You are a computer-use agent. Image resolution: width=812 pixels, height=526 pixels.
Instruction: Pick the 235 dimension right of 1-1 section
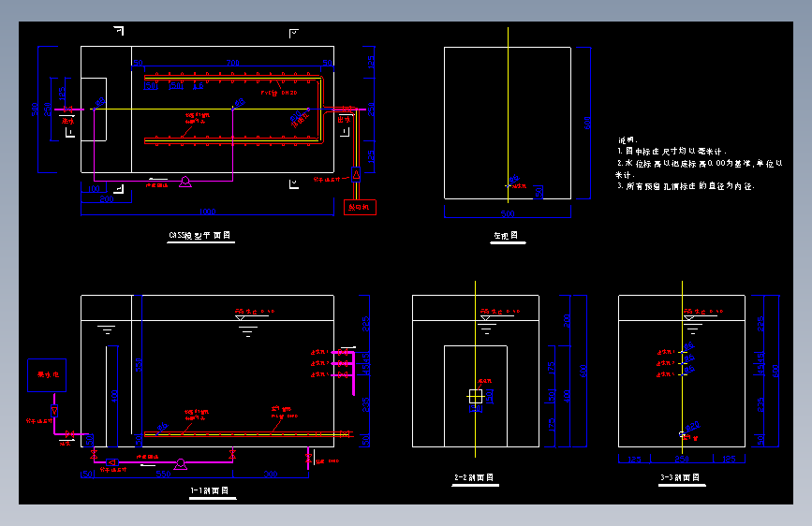(x=365, y=405)
